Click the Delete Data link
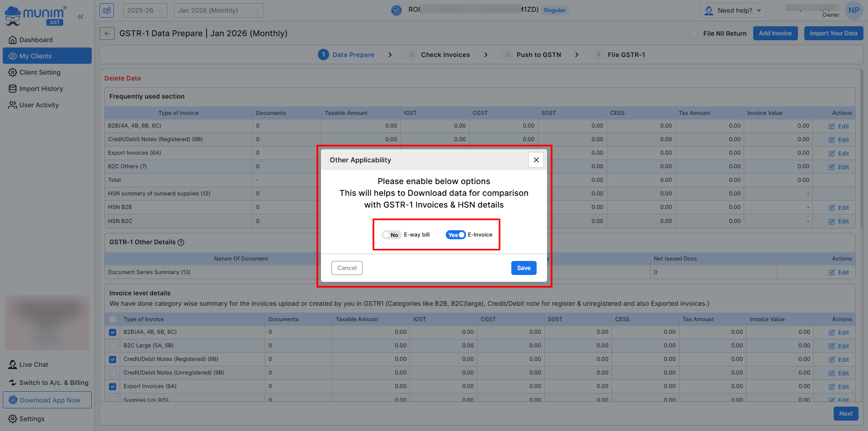Screen dimensions: 868x431 tap(123, 78)
